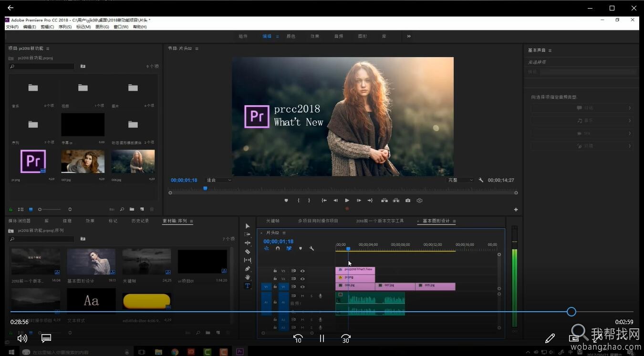This screenshot has height=356, width=644.
Task: Select the Hand tool
Action: (x=247, y=277)
